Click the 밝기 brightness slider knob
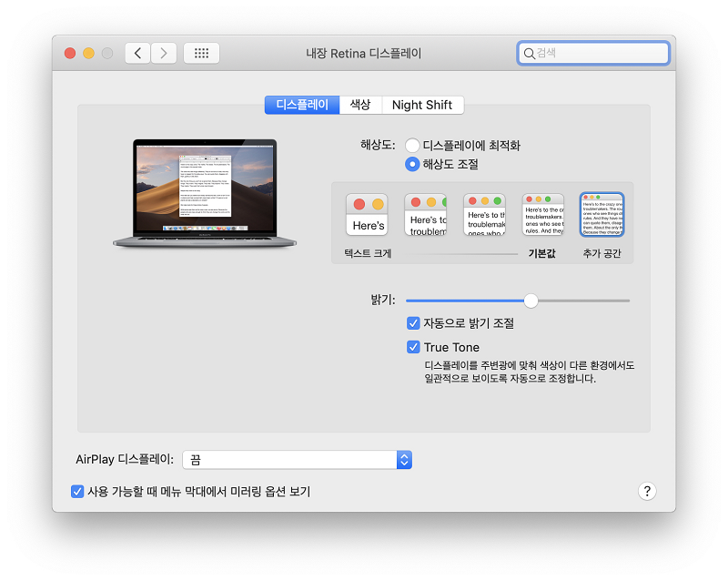Image resolution: width=728 pixels, height=581 pixels. [x=531, y=301]
